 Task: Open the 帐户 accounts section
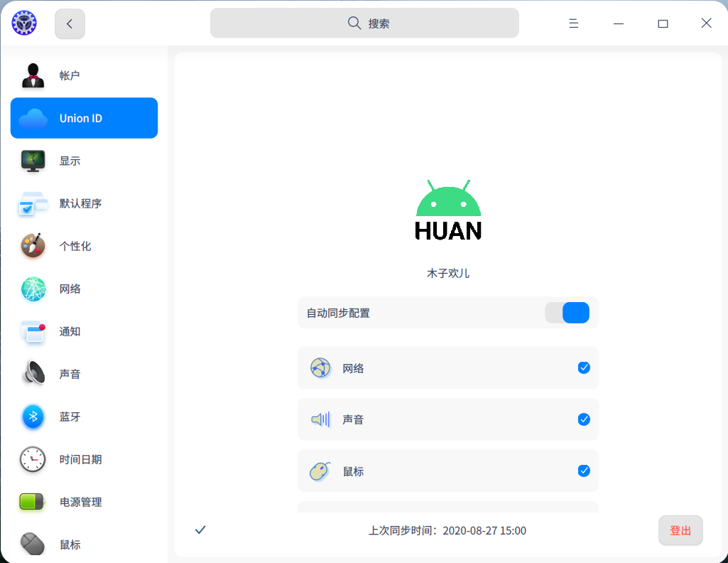[84, 76]
